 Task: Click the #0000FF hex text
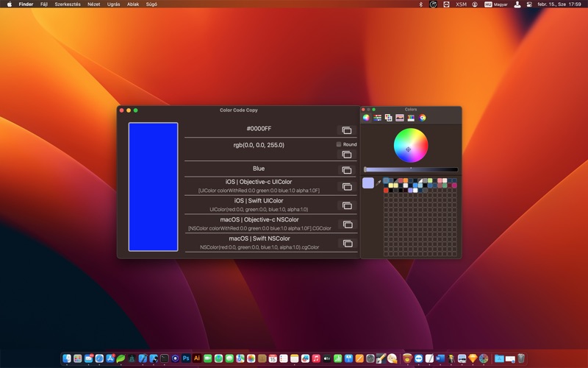click(259, 129)
